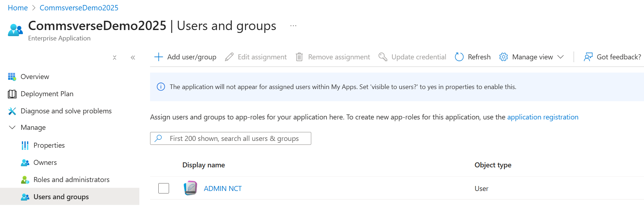
Task: Click the Diagnose wrench cross icon
Action: [12, 111]
